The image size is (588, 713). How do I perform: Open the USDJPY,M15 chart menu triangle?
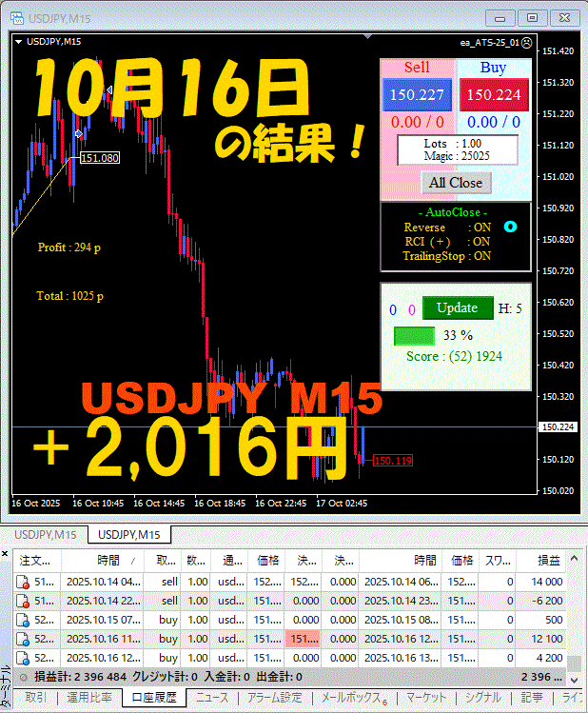19,42
